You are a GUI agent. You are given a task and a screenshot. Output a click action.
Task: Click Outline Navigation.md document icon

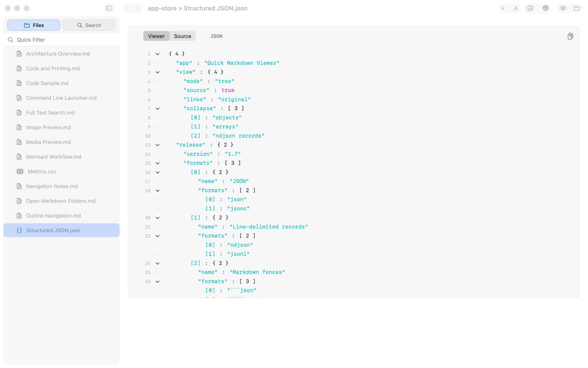pyautogui.click(x=19, y=216)
